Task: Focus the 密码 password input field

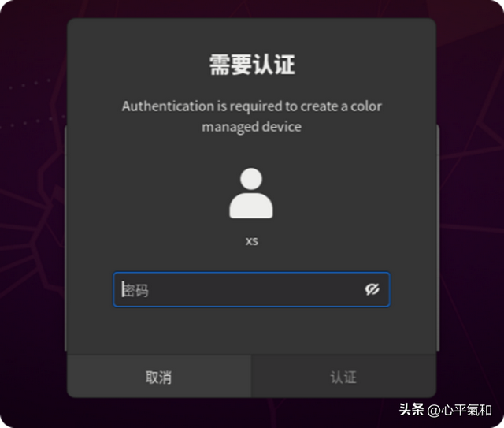Action: 251,289
